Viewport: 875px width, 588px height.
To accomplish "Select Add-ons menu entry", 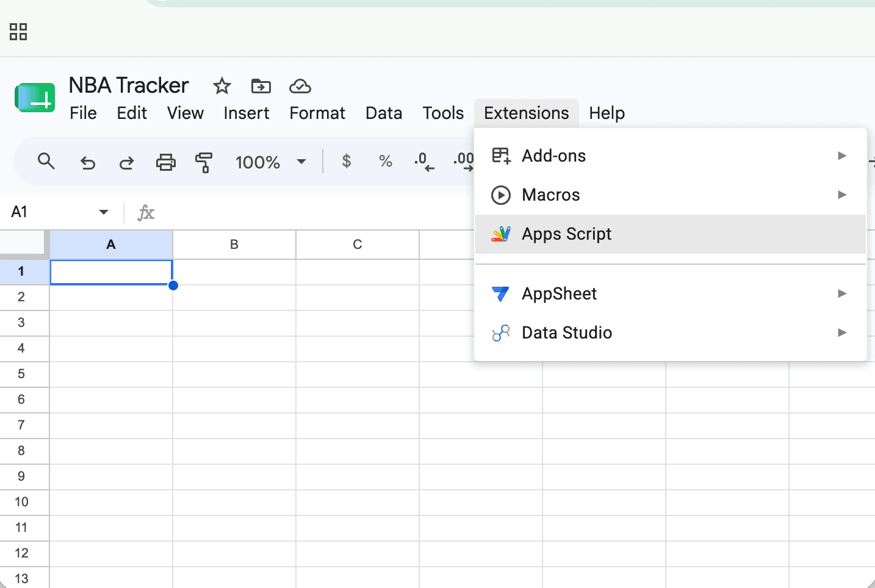I will (671, 156).
